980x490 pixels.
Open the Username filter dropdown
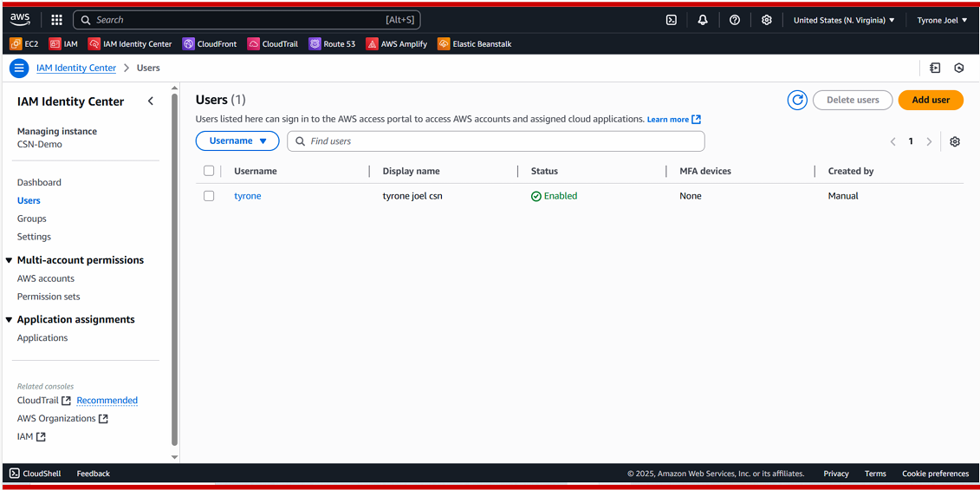pyautogui.click(x=237, y=140)
